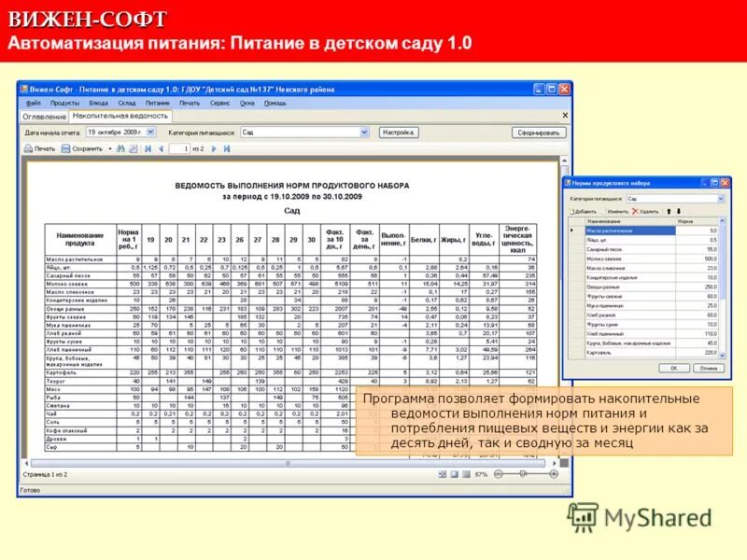Click the left arrow of horizontal scrollbar

point(26,463)
